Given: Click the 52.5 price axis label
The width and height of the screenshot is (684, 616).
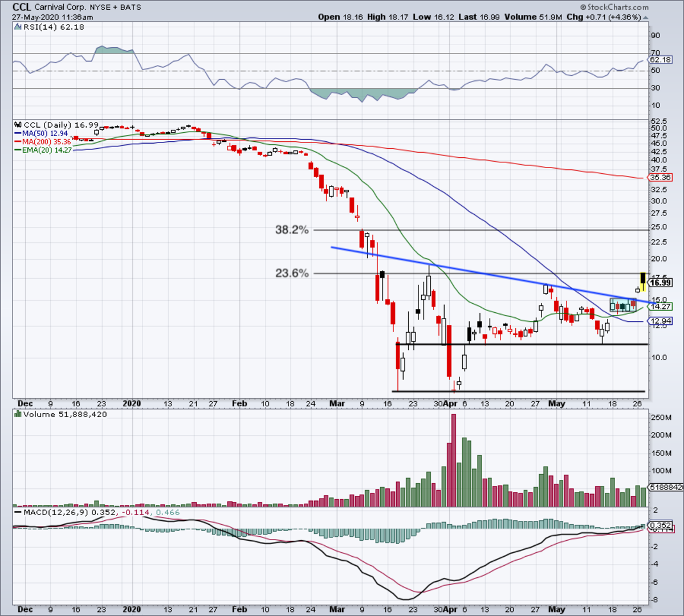Looking at the screenshot, I should tap(658, 121).
